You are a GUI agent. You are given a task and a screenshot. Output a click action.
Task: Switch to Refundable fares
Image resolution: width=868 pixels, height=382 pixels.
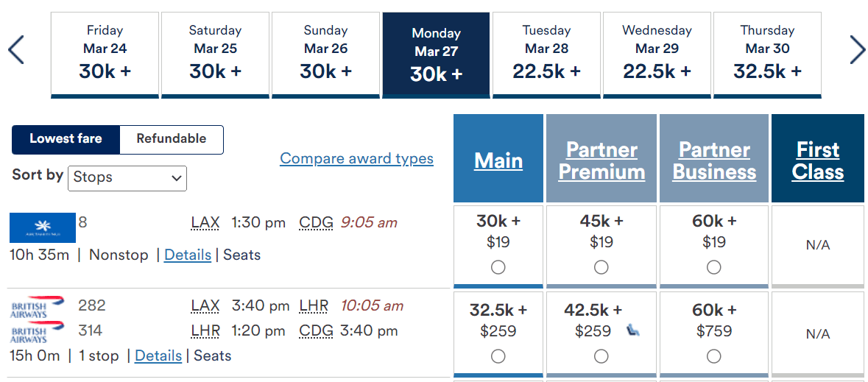171,139
